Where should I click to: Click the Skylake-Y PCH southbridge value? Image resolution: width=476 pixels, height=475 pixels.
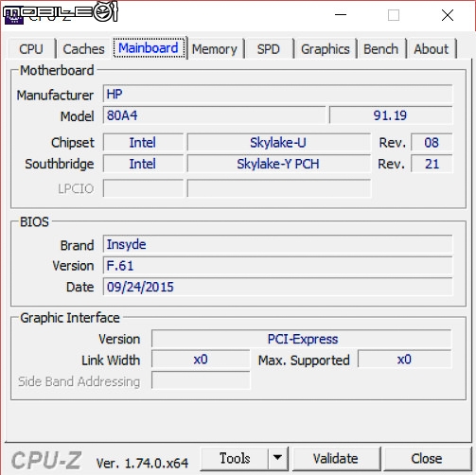[x=279, y=164]
